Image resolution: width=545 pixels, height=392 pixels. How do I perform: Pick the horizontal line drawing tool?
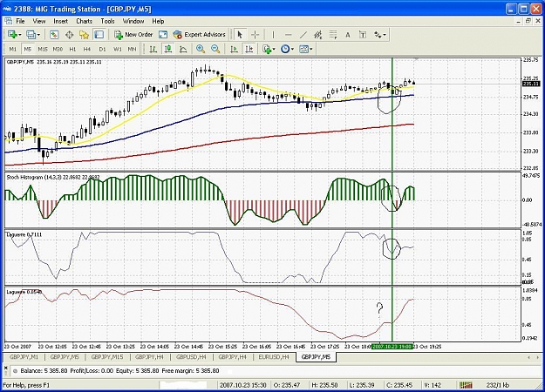click(288, 34)
